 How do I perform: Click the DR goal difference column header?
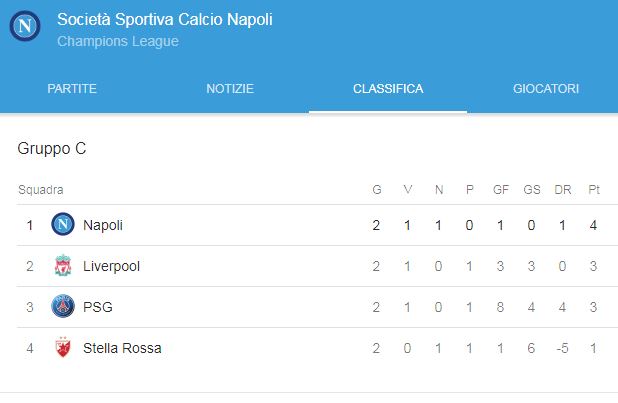562,189
